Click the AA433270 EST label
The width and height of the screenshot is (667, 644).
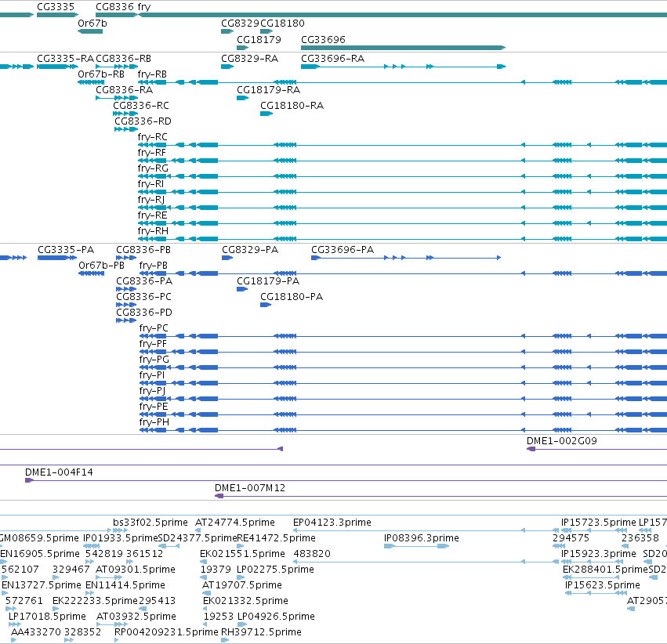(x=36, y=632)
